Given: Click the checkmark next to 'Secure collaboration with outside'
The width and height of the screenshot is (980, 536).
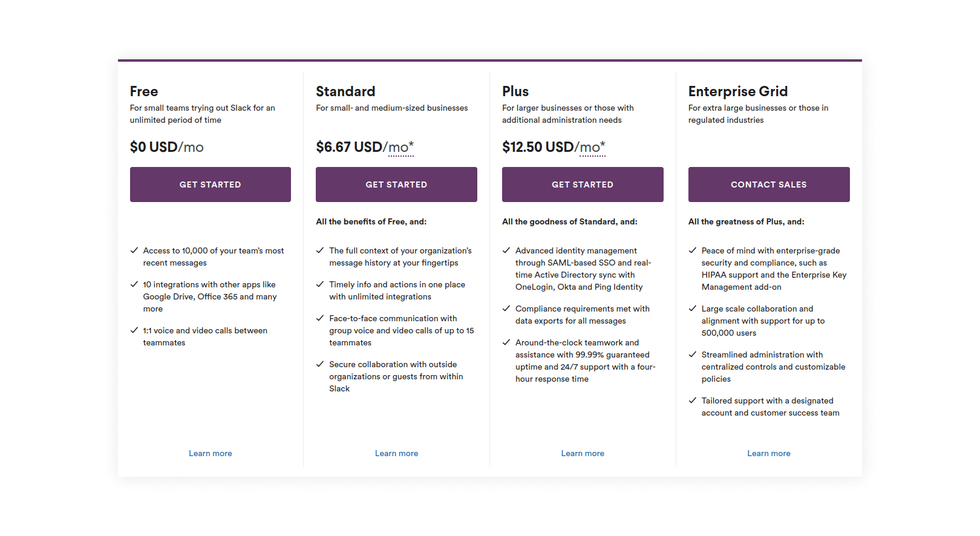Looking at the screenshot, I should [x=320, y=364].
